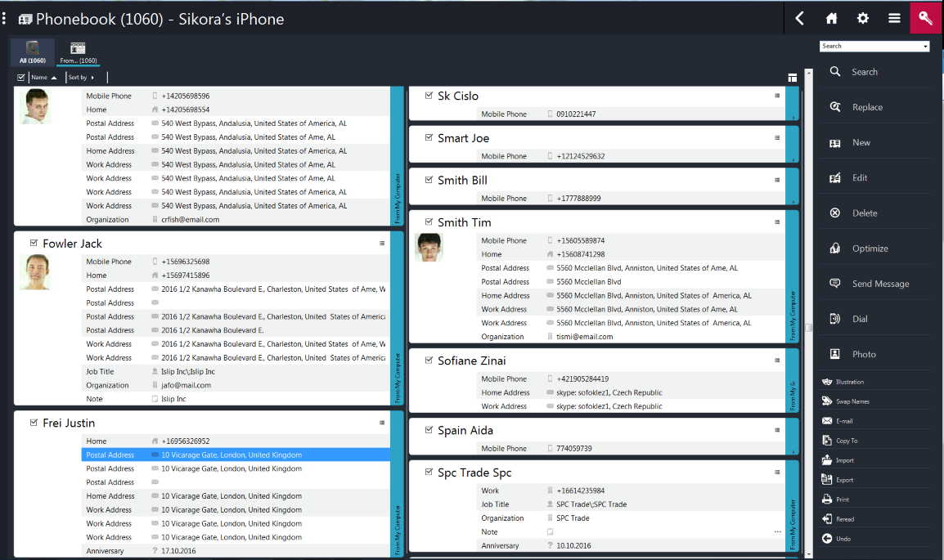Click tismi@email.com in Smith Tim card

(585, 337)
